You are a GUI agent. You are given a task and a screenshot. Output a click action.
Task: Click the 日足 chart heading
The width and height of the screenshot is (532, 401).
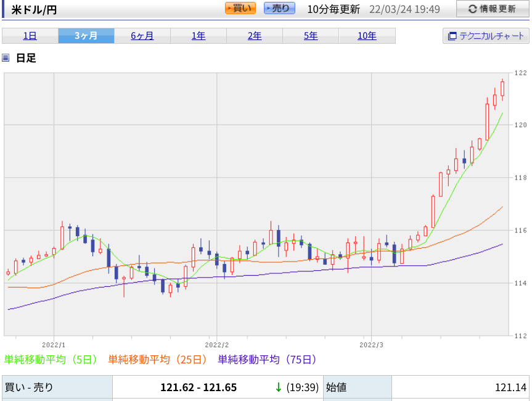(x=26, y=58)
